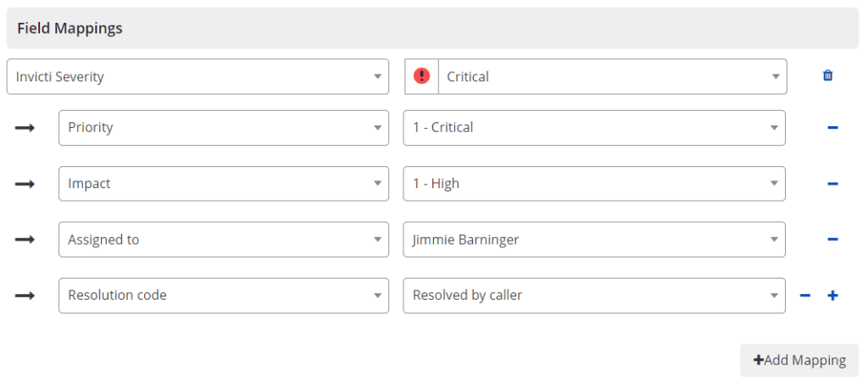Remove the Assigned to field row
Viewport: 868px width, 382px height.
pos(832,240)
